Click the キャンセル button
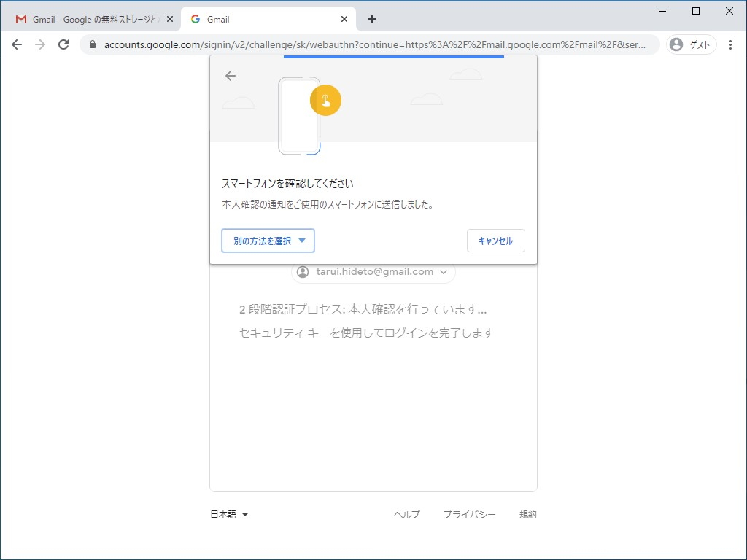 (x=496, y=241)
